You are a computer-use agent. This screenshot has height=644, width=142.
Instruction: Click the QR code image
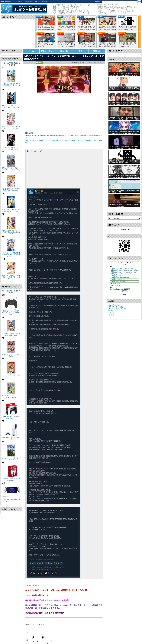coord(124,246)
